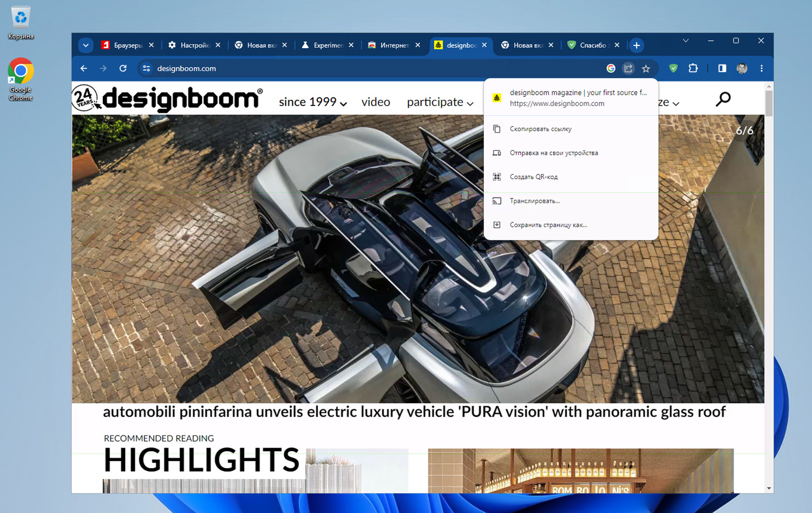The width and height of the screenshot is (812, 513).
Task: Close the Спасибо tab
Action: (617, 45)
